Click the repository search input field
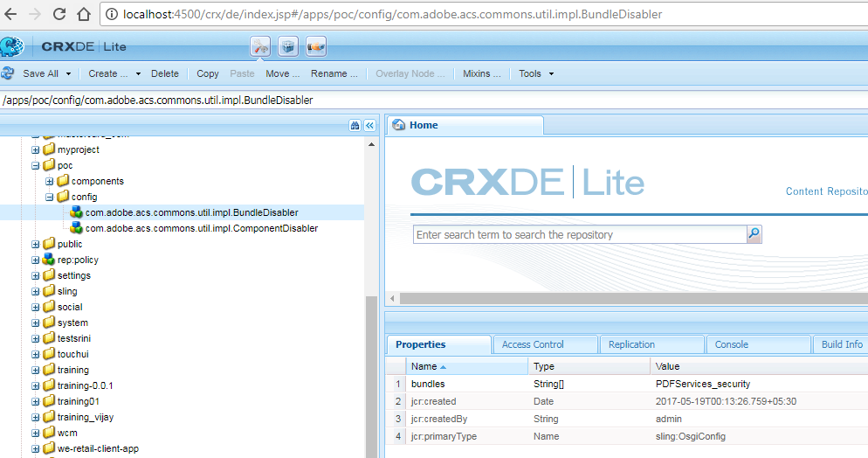 click(580, 234)
